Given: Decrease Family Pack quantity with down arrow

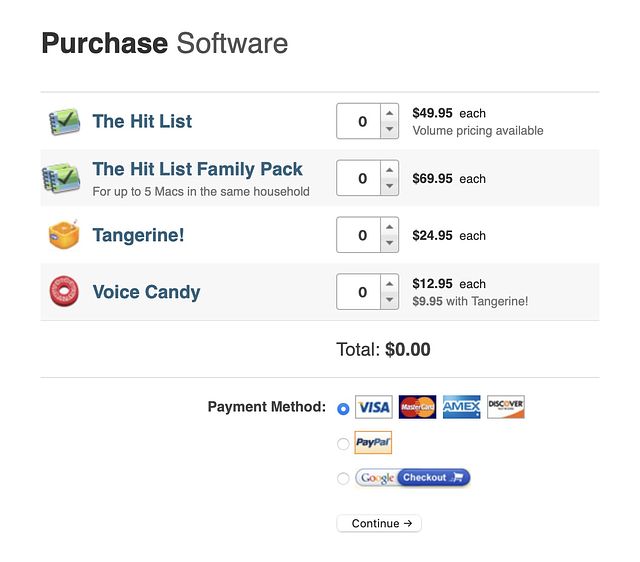Looking at the screenshot, I should 390,186.
